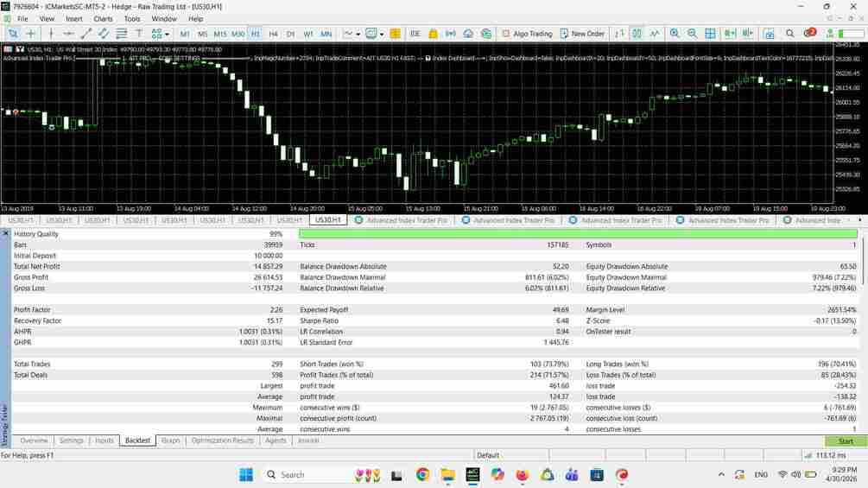Open the chart templates dropdown arrow

coord(382,35)
